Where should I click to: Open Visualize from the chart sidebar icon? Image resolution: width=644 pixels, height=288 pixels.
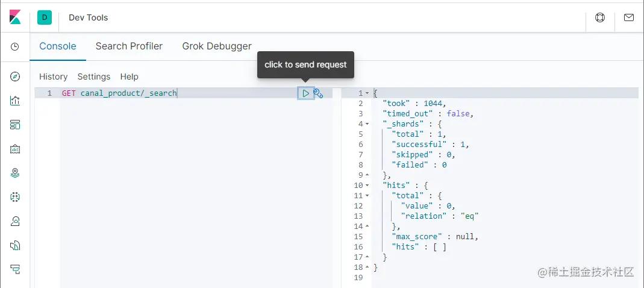pyautogui.click(x=15, y=101)
